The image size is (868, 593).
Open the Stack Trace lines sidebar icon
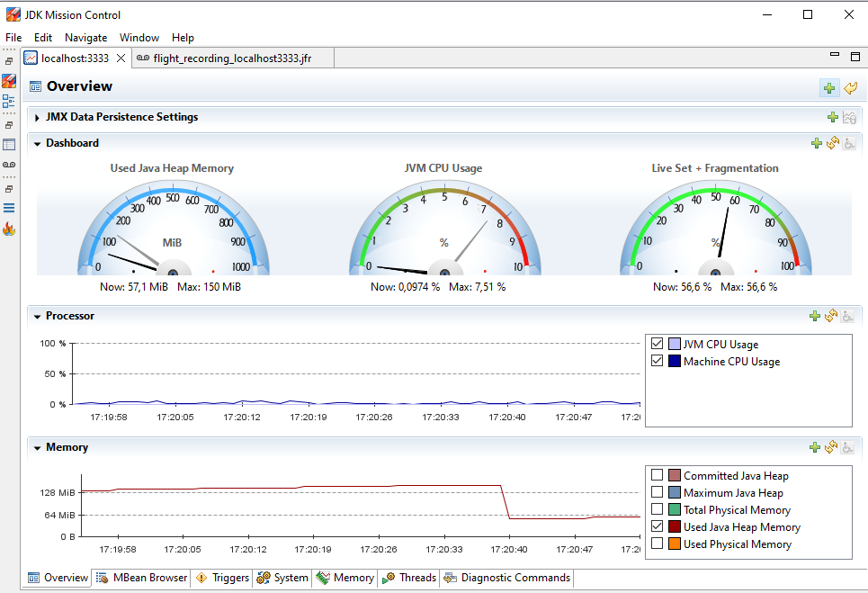pyautogui.click(x=9, y=208)
